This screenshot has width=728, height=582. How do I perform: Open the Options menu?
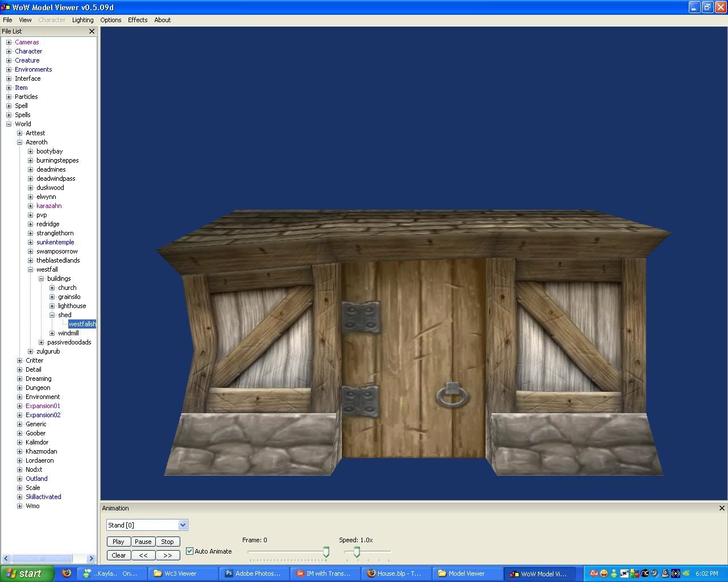(110, 20)
